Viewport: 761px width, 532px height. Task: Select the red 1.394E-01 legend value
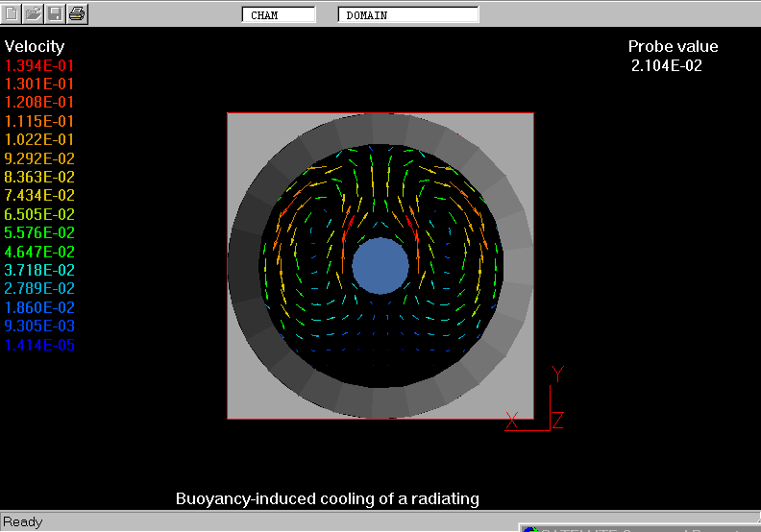(39, 65)
